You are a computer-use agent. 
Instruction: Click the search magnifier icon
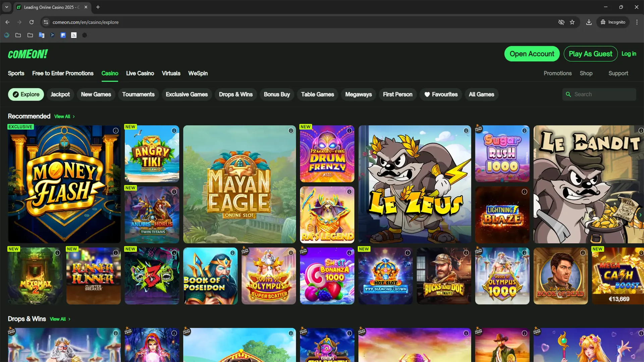click(568, 95)
